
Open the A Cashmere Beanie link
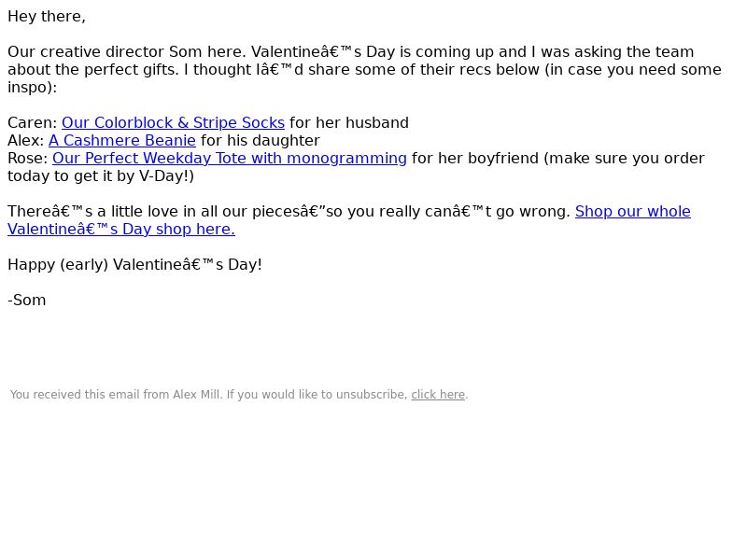(x=122, y=141)
